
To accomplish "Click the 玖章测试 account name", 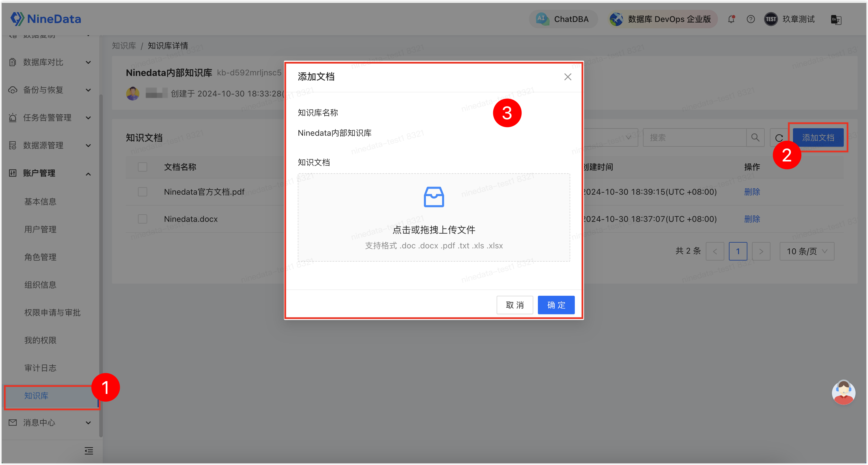I will 798,19.
